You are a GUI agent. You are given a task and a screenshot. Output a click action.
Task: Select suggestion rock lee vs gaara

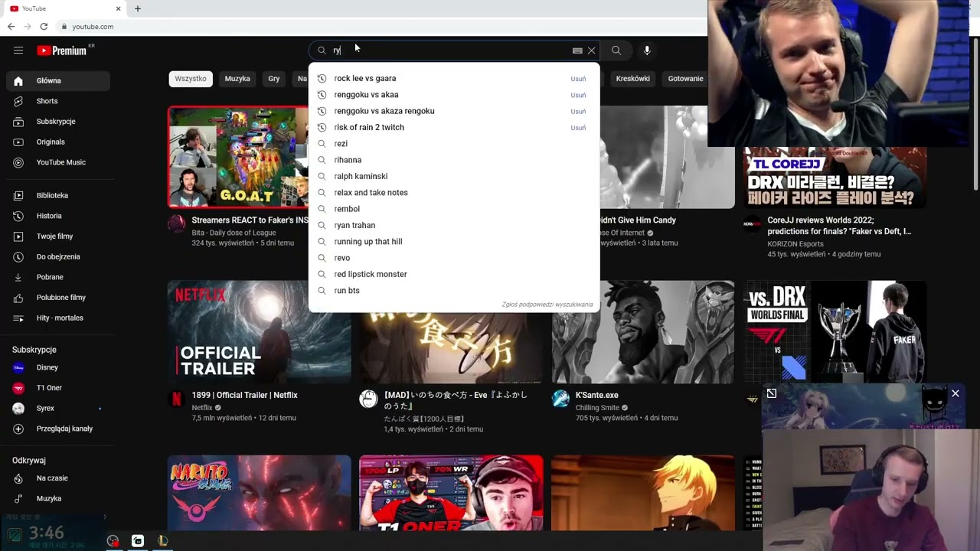454,79
